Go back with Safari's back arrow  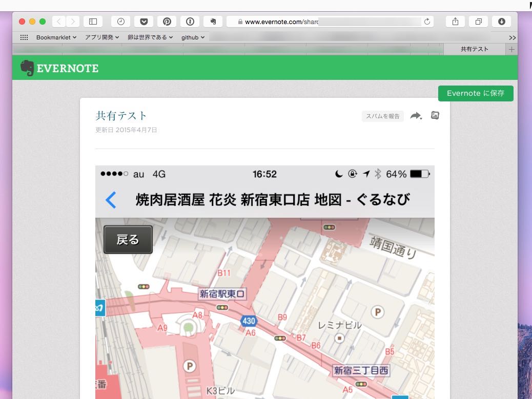pyautogui.click(x=59, y=22)
